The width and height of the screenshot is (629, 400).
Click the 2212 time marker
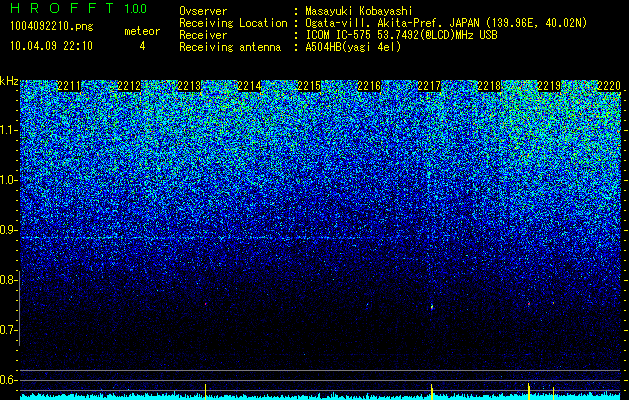click(x=129, y=86)
